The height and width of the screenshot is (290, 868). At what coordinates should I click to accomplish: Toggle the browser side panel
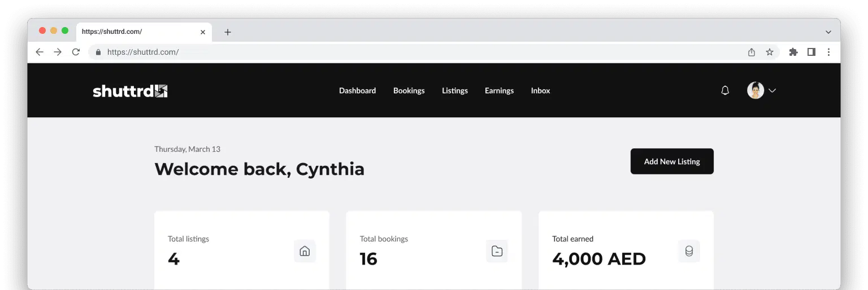pyautogui.click(x=811, y=52)
